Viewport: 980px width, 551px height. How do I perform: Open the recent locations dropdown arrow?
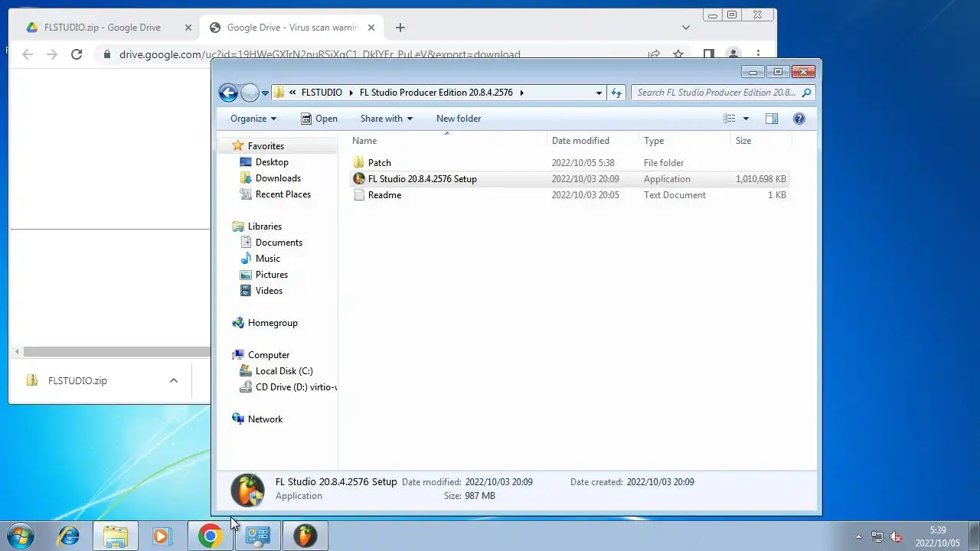265,93
